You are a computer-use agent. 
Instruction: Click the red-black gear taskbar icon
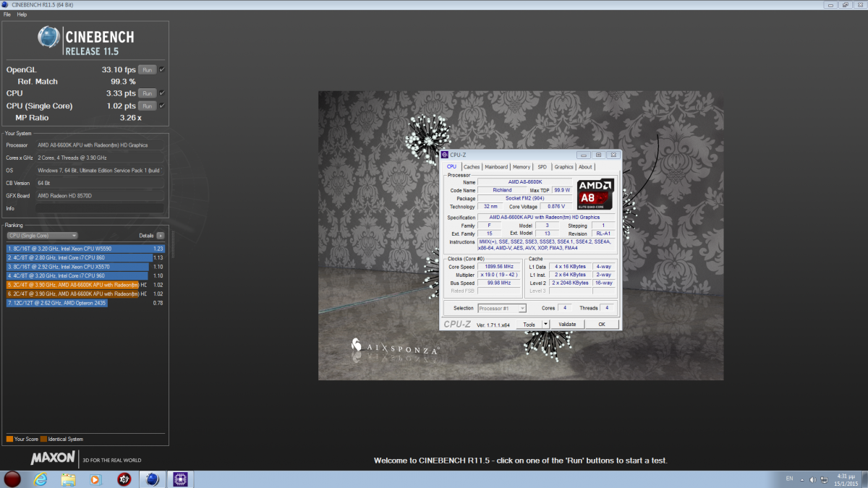coord(124,479)
